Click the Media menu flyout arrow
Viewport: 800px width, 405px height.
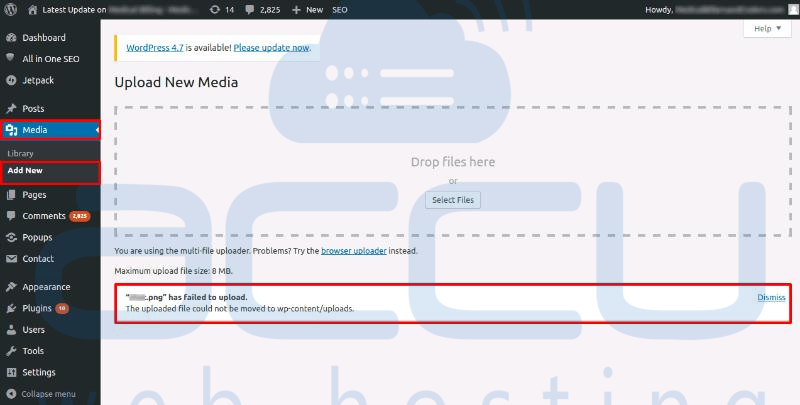click(x=97, y=130)
